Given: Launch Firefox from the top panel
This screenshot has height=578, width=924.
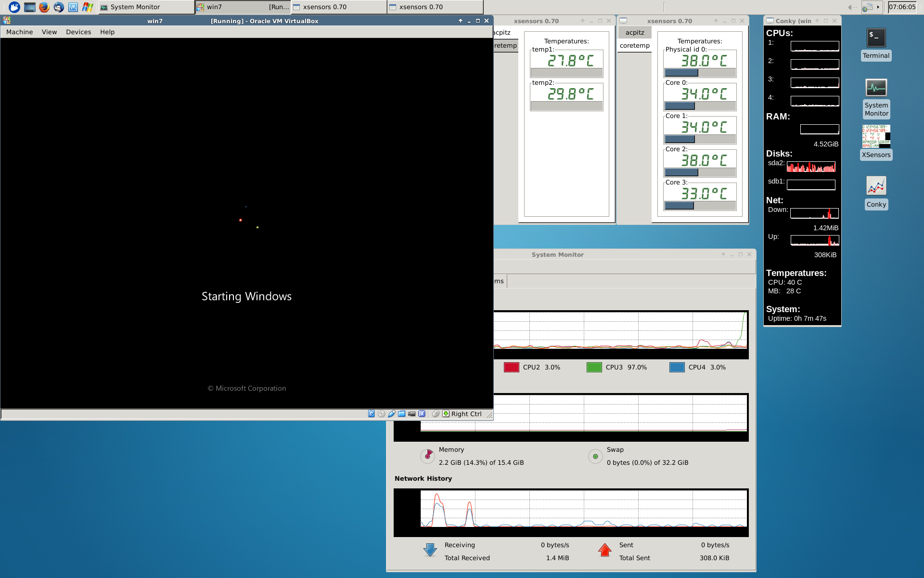Looking at the screenshot, I should 44,7.
